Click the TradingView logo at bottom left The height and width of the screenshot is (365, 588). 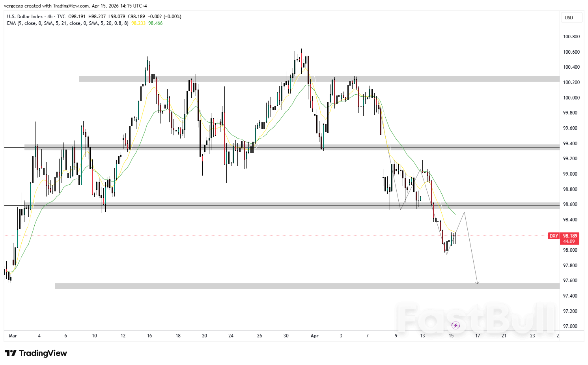pyautogui.click(x=36, y=353)
